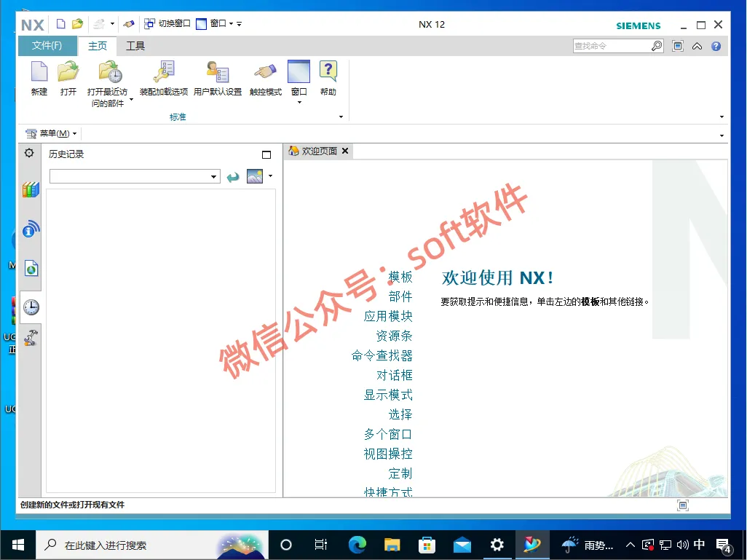The image size is (747, 560).
Task: Open taskbar Settings gear icon
Action: click(497, 544)
